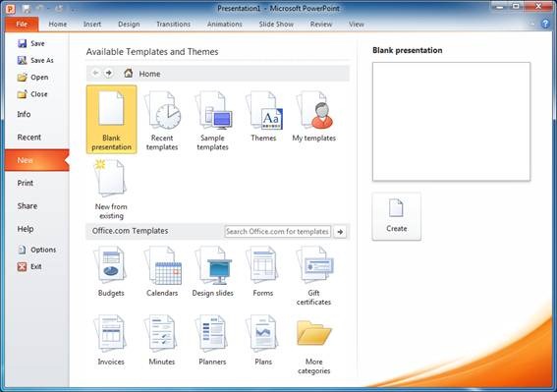Click Exit in the File menu
557x392 pixels.
pyautogui.click(x=29, y=266)
